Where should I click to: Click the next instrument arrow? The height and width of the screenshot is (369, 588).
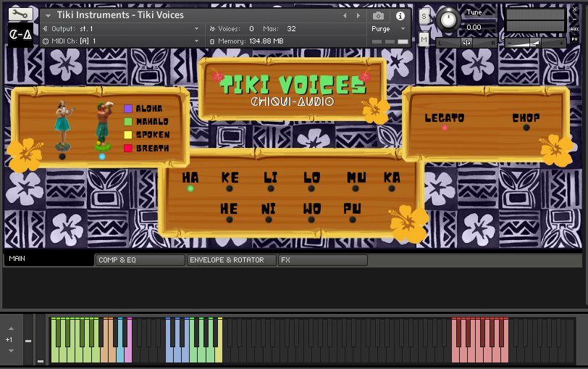pyautogui.click(x=356, y=15)
